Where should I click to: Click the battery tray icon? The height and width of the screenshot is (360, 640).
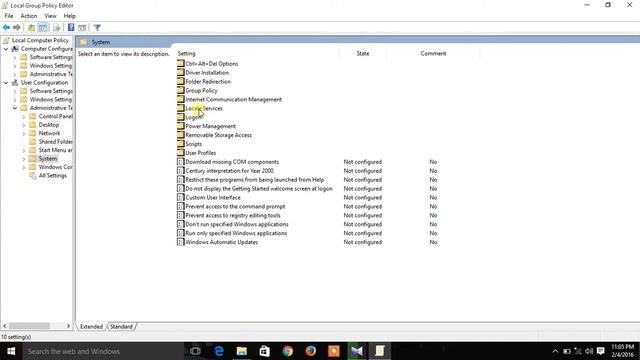click(x=567, y=351)
